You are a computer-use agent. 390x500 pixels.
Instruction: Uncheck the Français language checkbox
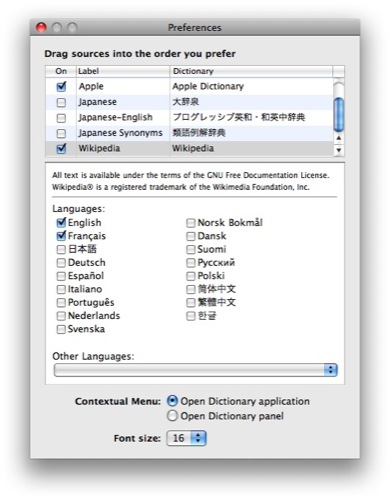pos(61,236)
